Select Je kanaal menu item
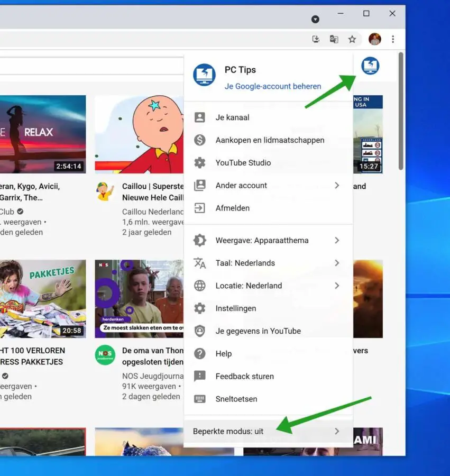Viewport: 450px width, 476px height. point(268,117)
